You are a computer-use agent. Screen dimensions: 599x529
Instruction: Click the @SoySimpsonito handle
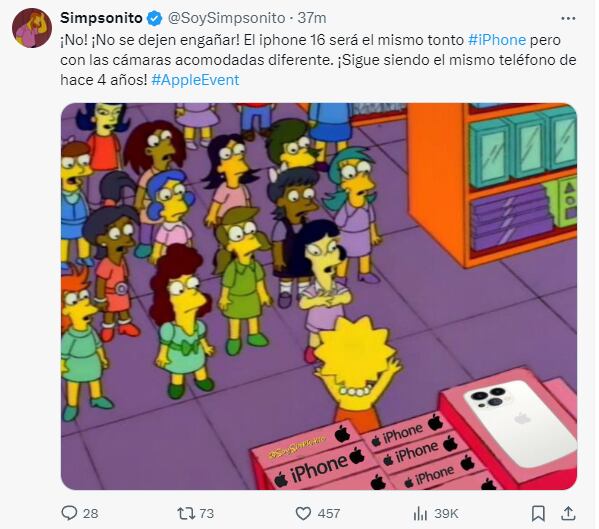tap(227, 18)
